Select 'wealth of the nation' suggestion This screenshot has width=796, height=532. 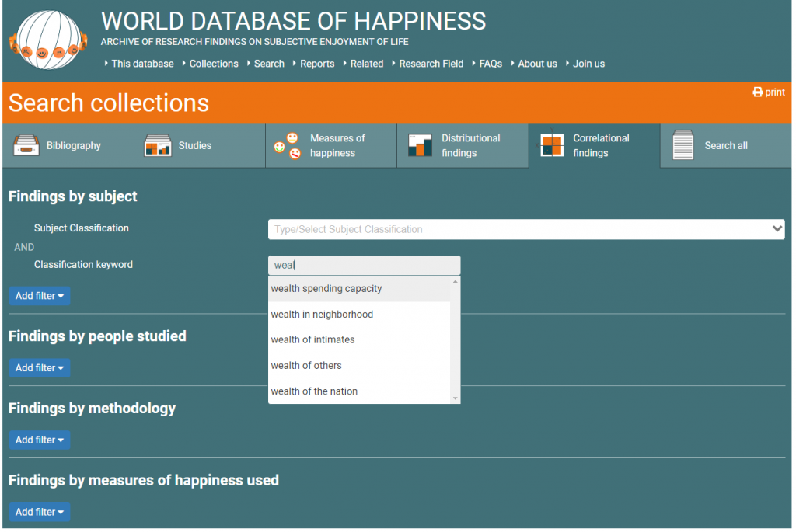coord(314,391)
